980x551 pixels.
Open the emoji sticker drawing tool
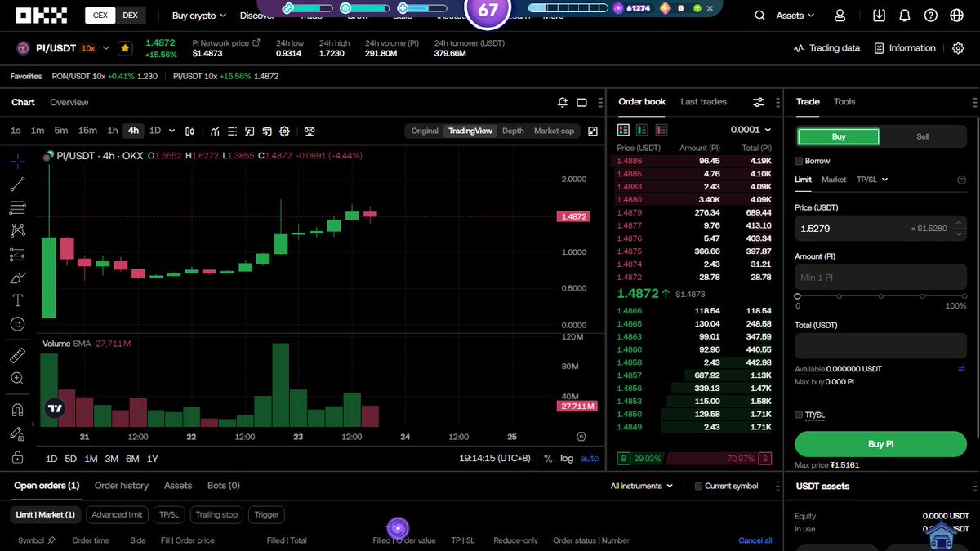(17, 324)
